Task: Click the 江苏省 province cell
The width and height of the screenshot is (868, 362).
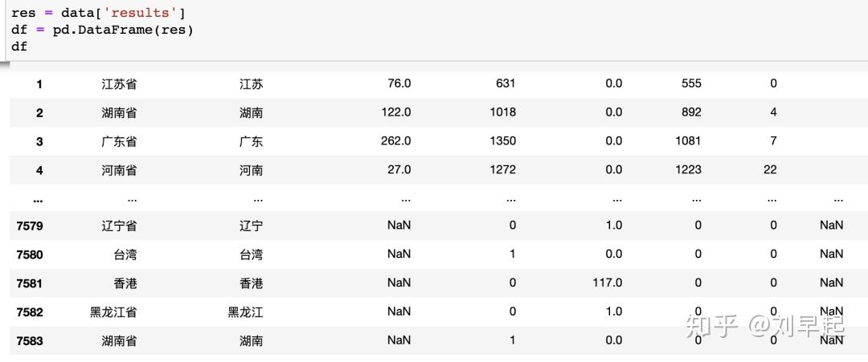Action: click(x=119, y=83)
